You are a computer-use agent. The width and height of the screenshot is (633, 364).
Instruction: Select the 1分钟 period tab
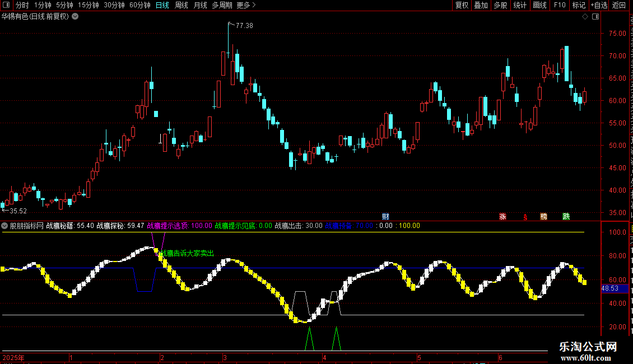pos(43,5)
